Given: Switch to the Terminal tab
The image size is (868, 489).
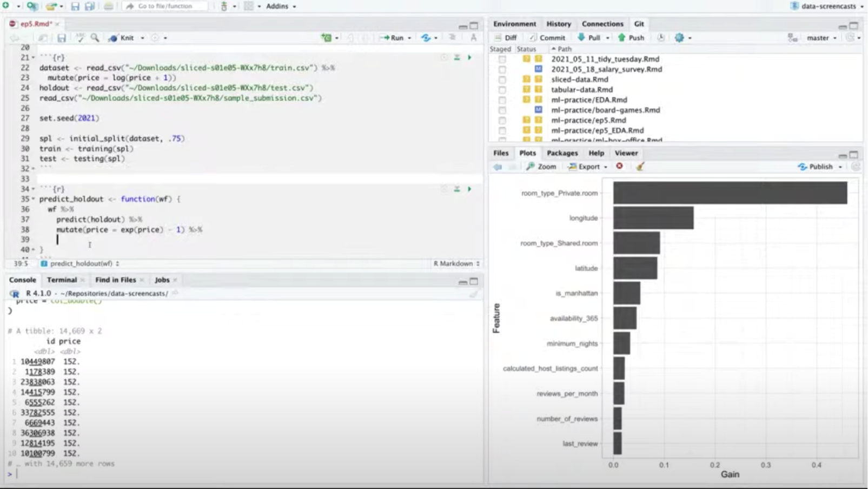Looking at the screenshot, I should click(62, 280).
